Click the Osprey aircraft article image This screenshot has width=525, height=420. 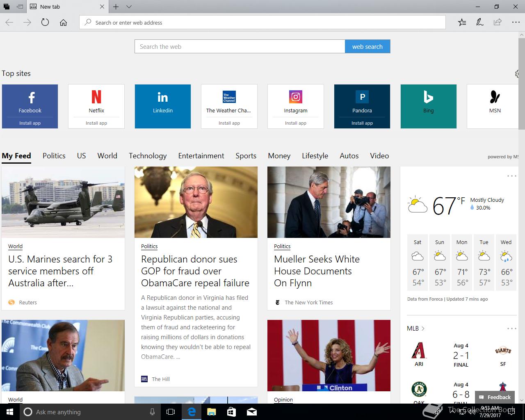[x=63, y=202]
